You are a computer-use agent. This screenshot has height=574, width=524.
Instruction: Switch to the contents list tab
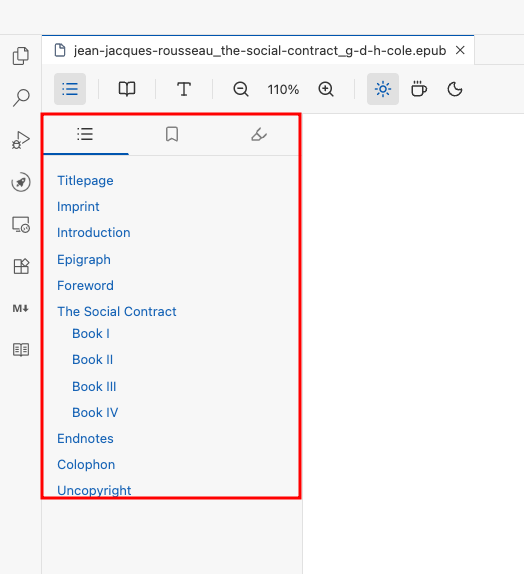pos(85,134)
